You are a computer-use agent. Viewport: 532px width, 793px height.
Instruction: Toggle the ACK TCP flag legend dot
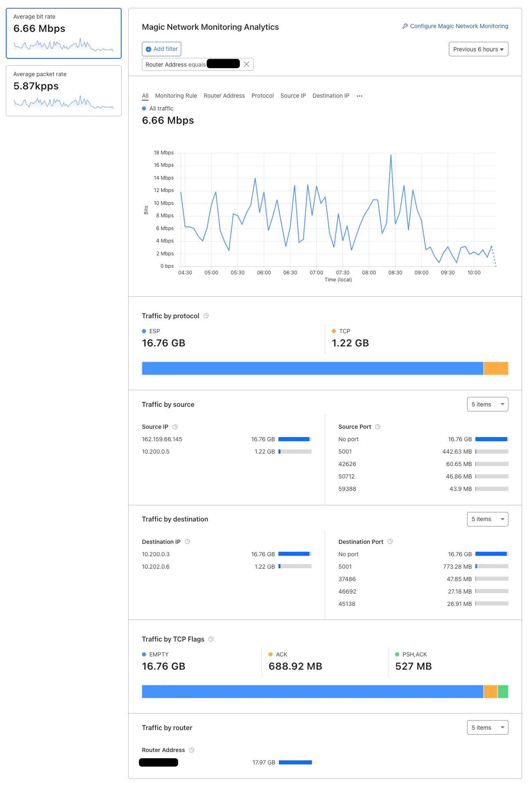point(271,654)
